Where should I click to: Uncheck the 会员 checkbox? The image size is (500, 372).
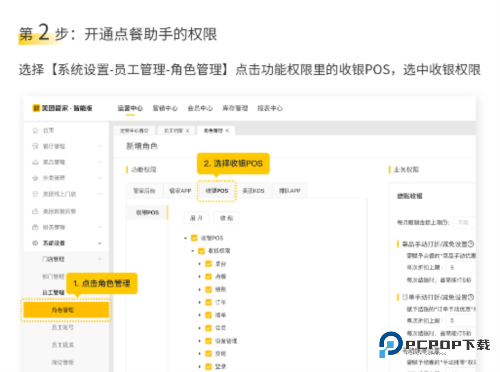[209, 328]
